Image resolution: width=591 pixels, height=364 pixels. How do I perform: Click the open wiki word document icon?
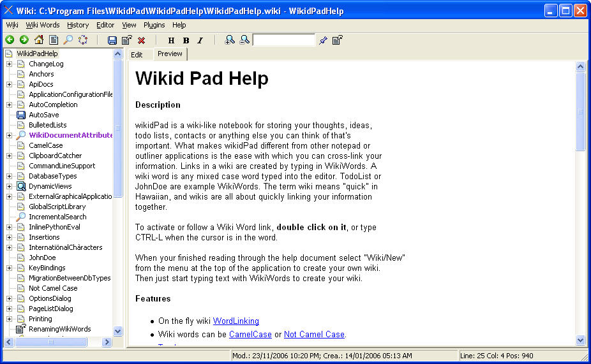point(54,40)
